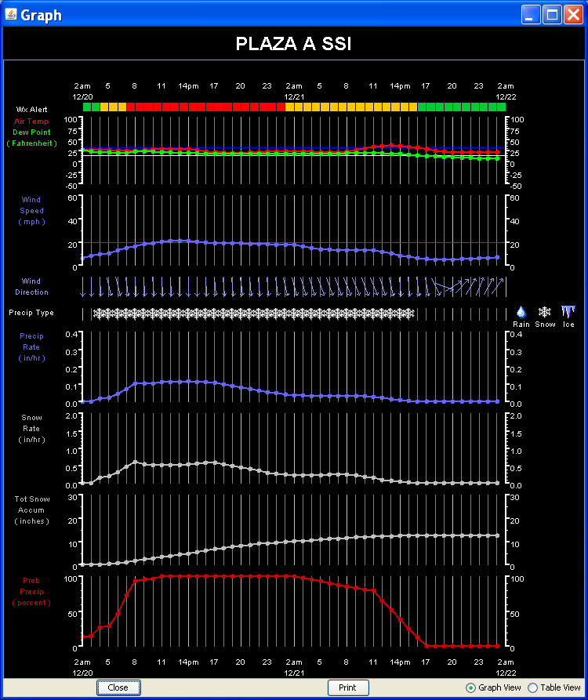The height and width of the screenshot is (700, 588).
Task: Click first green Wx Alert square
Action: (x=87, y=107)
